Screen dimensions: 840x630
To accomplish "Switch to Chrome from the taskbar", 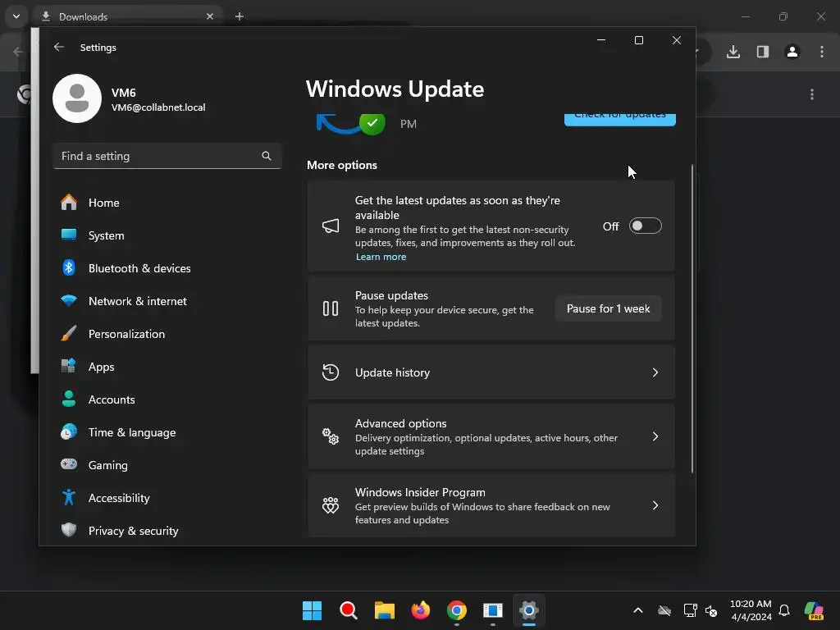I will click(x=456, y=610).
